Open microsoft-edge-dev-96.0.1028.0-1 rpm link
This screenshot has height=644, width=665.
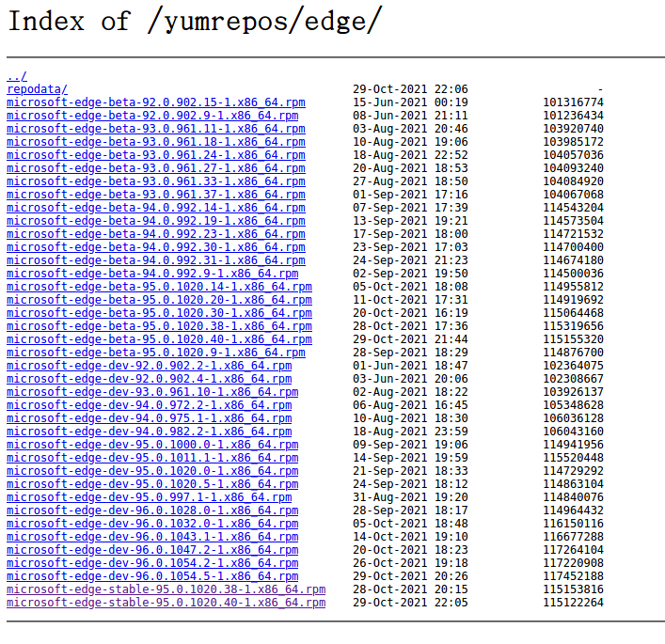(152, 510)
